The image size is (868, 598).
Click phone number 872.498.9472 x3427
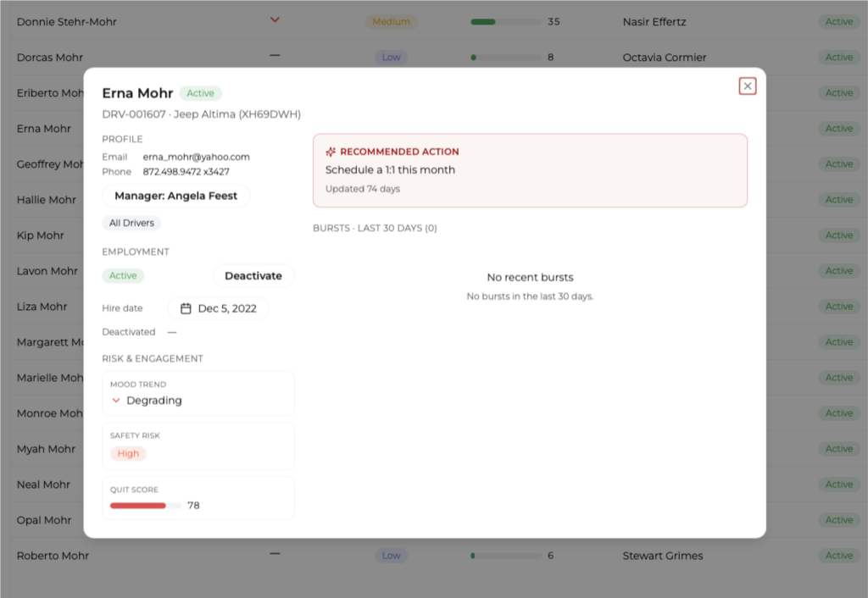click(x=186, y=171)
